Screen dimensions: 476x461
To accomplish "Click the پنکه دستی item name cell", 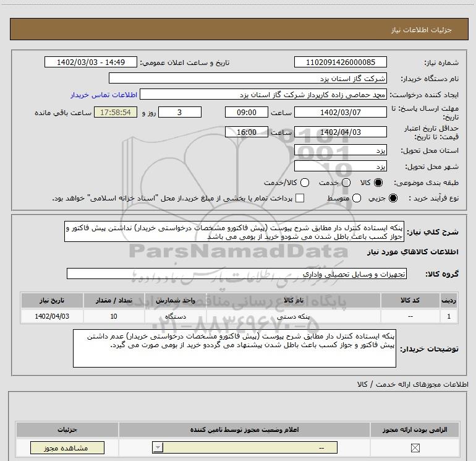I will (293, 316).
